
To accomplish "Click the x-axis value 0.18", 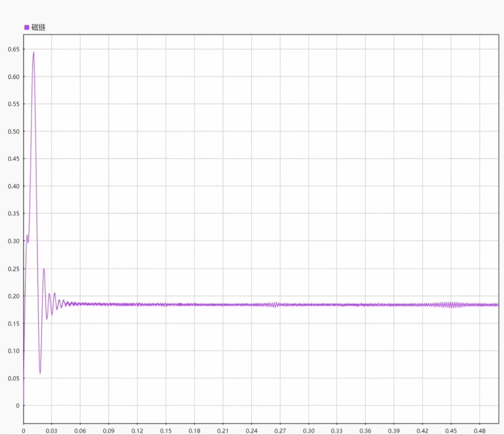I will tap(195, 431).
